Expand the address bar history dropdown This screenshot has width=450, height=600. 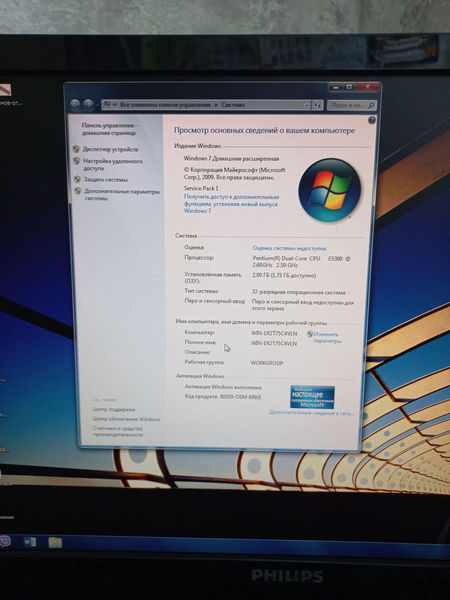307,105
